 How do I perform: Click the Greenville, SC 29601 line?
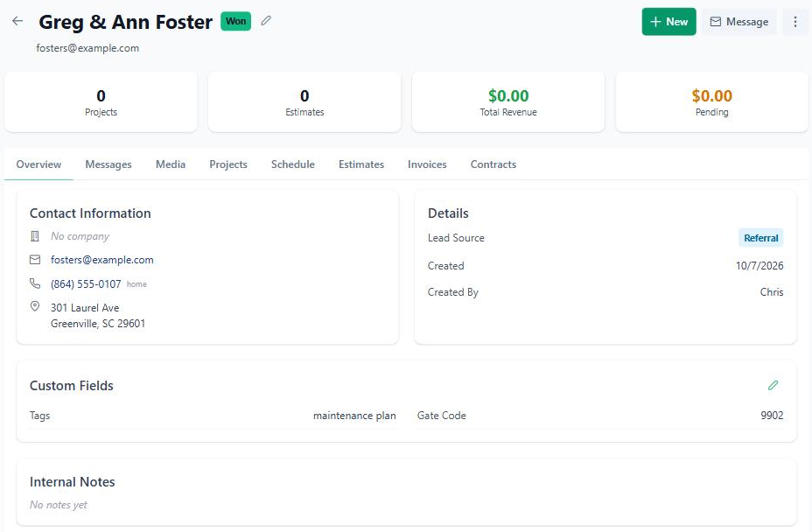click(98, 323)
